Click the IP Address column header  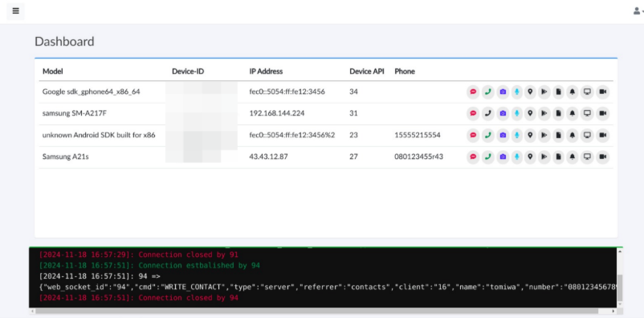point(266,71)
